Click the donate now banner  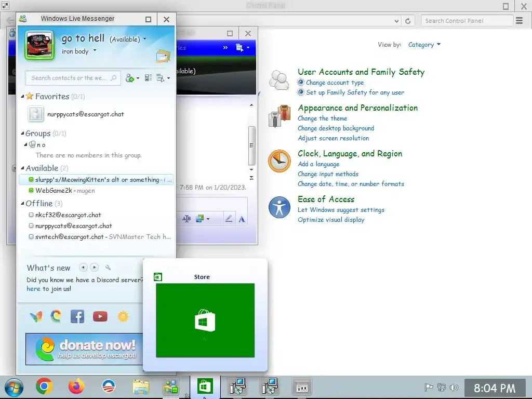(x=84, y=349)
